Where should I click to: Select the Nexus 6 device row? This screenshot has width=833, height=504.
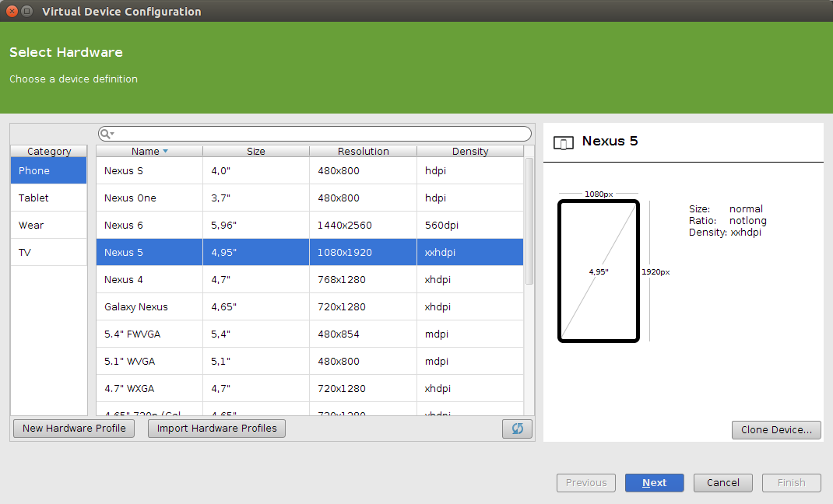pyautogui.click(x=310, y=225)
